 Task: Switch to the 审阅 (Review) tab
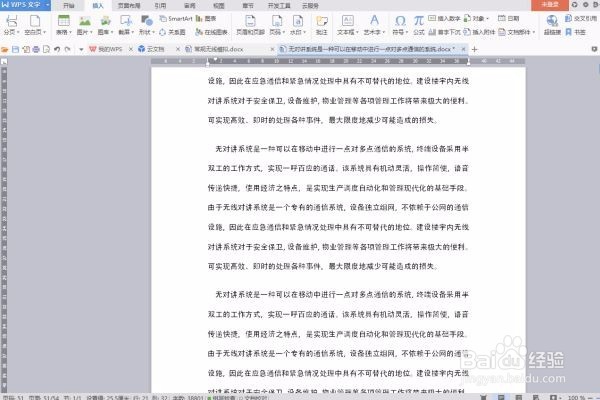pyautogui.click(x=189, y=6)
